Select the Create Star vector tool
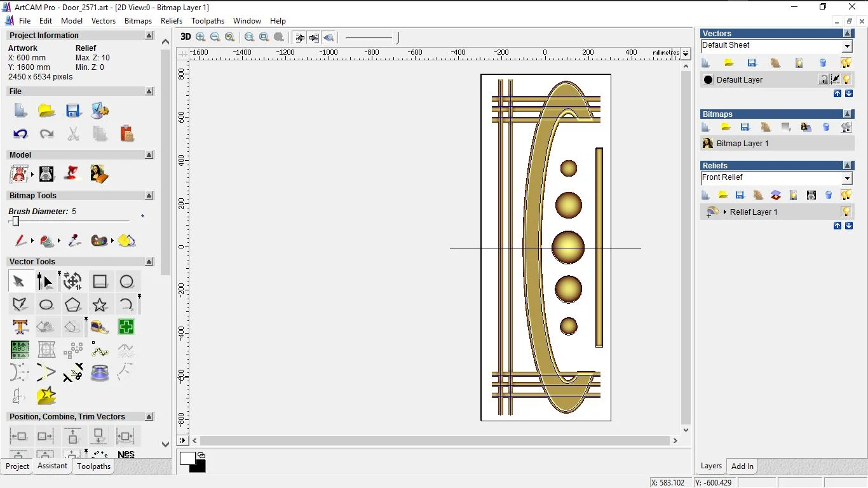The height and width of the screenshot is (488, 868). (100, 305)
